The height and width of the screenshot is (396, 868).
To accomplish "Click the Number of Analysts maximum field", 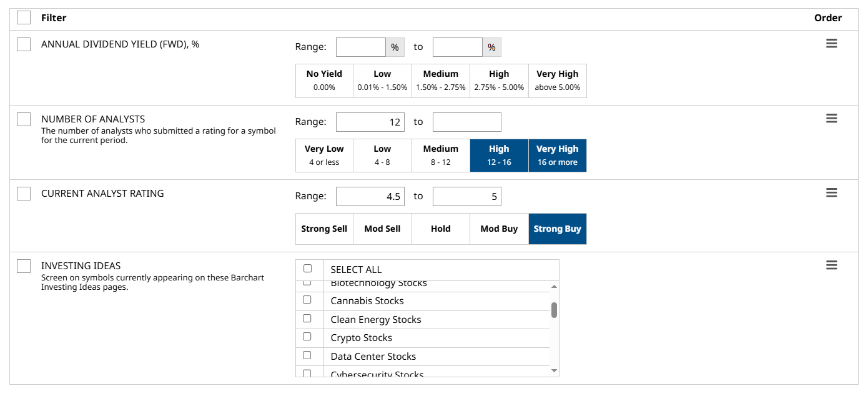I will point(466,122).
